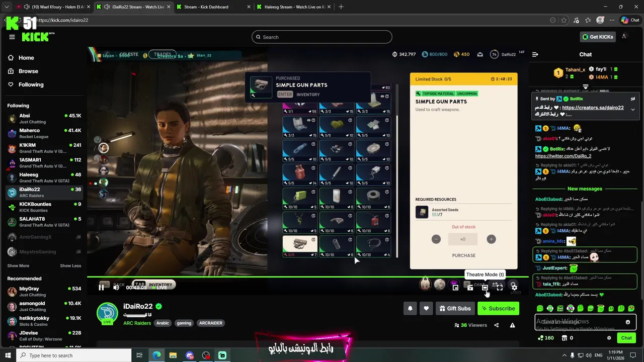Open the channel points 160 indicator
The height and width of the screenshot is (362, 644).
coord(545,338)
